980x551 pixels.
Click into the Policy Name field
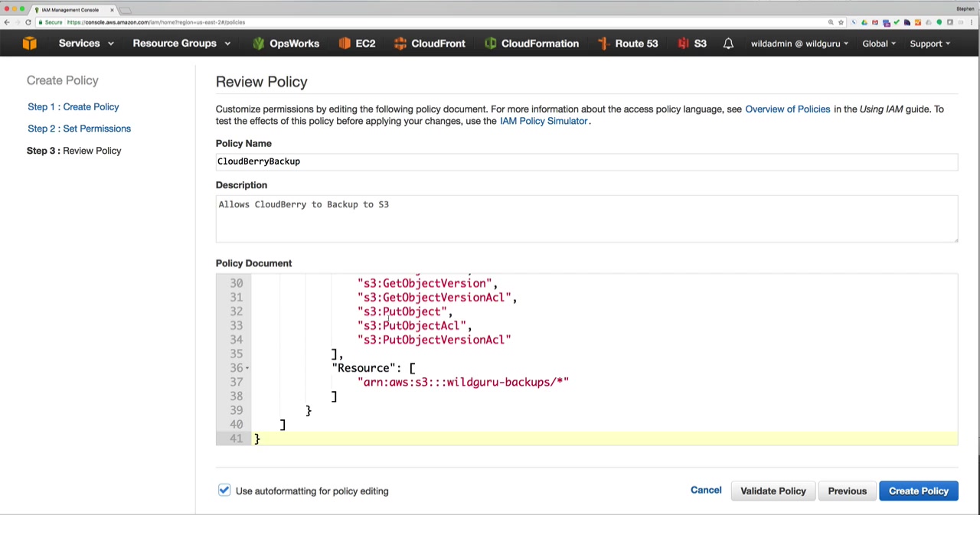[x=586, y=161]
